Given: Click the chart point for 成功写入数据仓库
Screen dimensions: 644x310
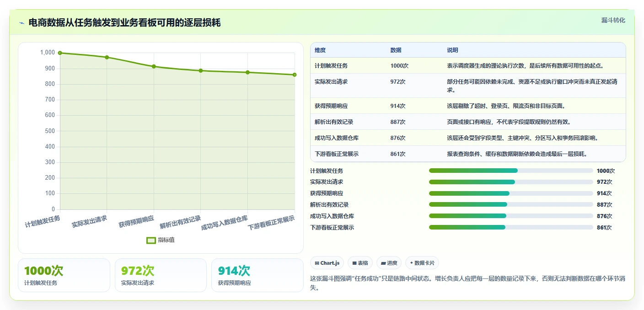Looking at the screenshot, I should 247,72.
